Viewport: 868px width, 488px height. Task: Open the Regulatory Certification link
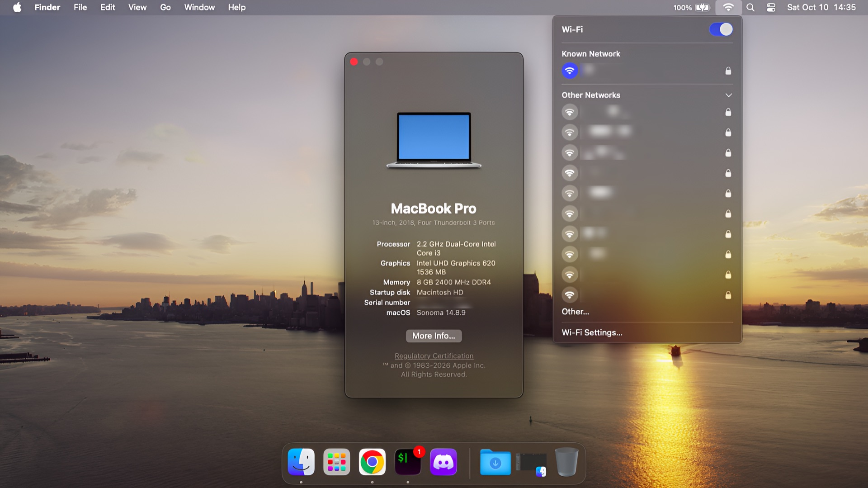pos(434,356)
